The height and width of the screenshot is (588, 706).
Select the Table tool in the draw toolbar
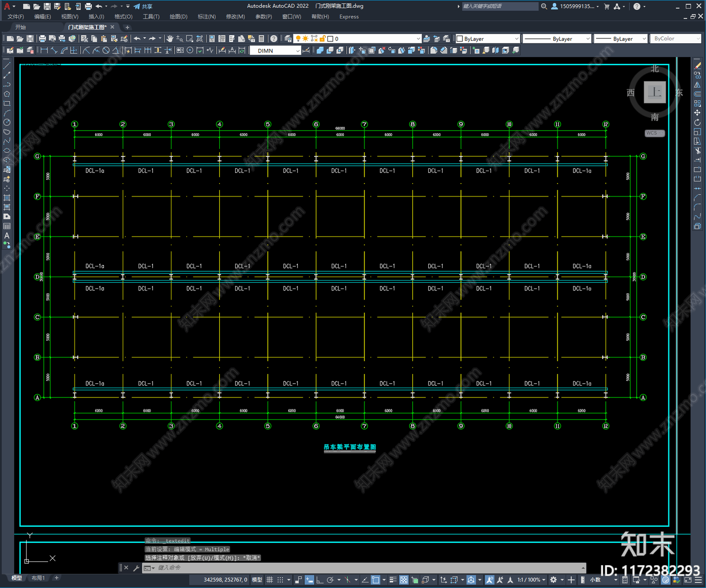tap(7, 226)
